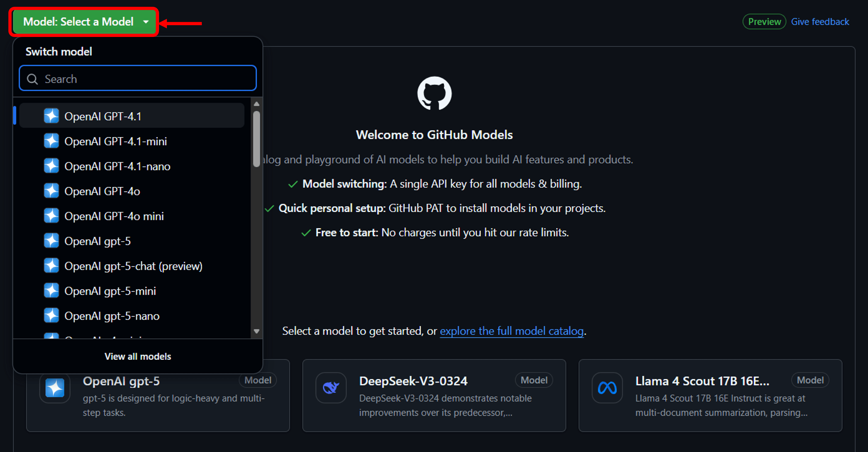Image resolution: width=868 pixels, height=452 pixels.
Task: Click the icon next to OpenAI GPT-4o mini
Action: [51, 216]
